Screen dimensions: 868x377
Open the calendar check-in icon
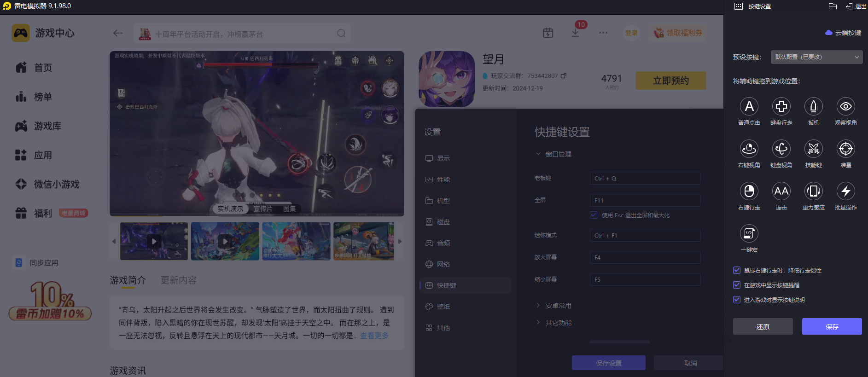click(x=548, y=33)
